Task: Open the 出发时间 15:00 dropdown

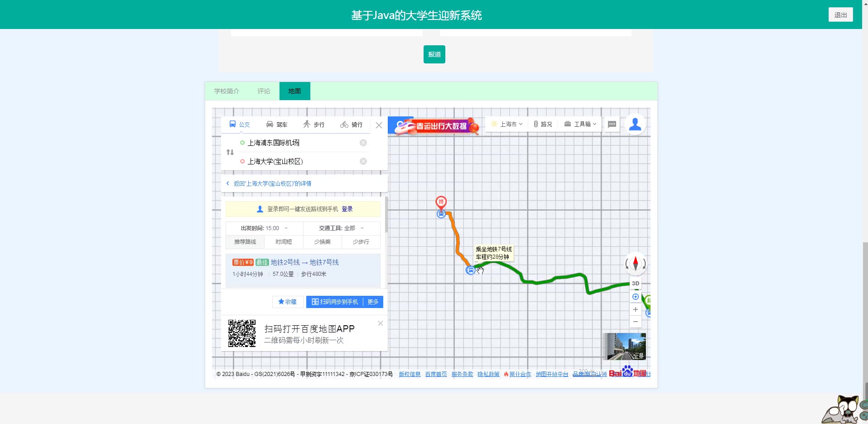Action: 264,228
